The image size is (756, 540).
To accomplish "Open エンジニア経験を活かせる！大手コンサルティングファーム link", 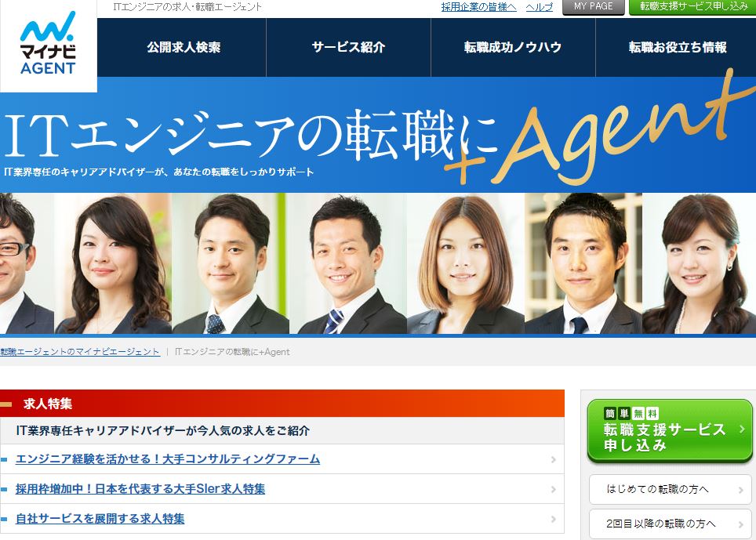I will 168,459.
